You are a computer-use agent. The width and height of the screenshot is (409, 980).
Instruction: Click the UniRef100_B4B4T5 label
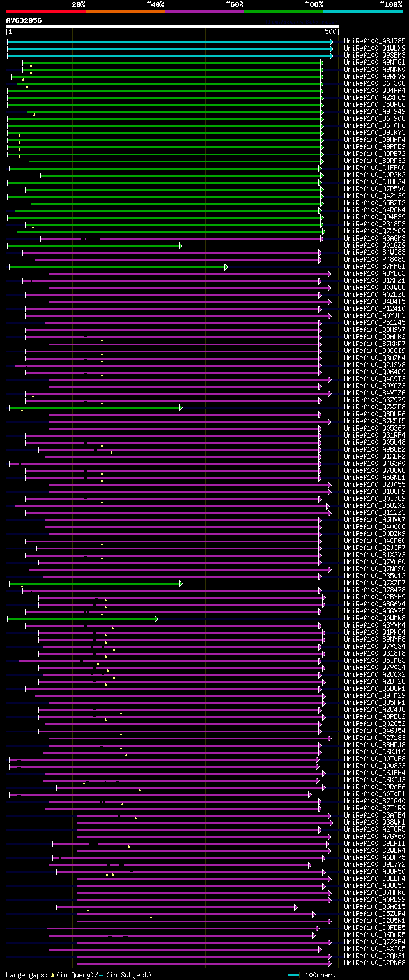[374, 302]
